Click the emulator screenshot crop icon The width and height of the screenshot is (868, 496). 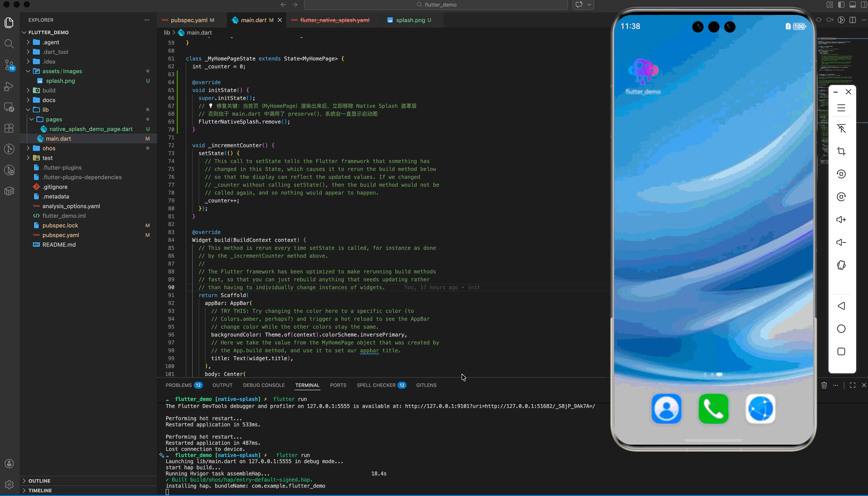point(841,151)
